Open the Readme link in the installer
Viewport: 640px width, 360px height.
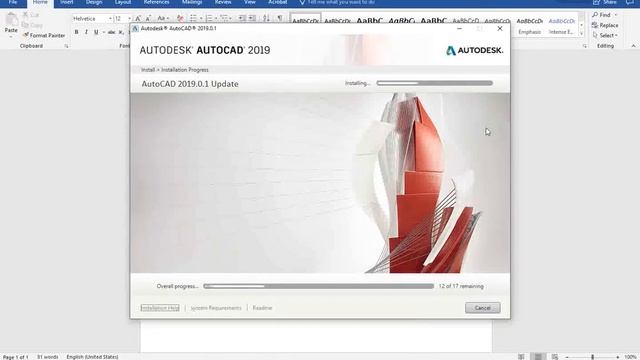(262, 308)
